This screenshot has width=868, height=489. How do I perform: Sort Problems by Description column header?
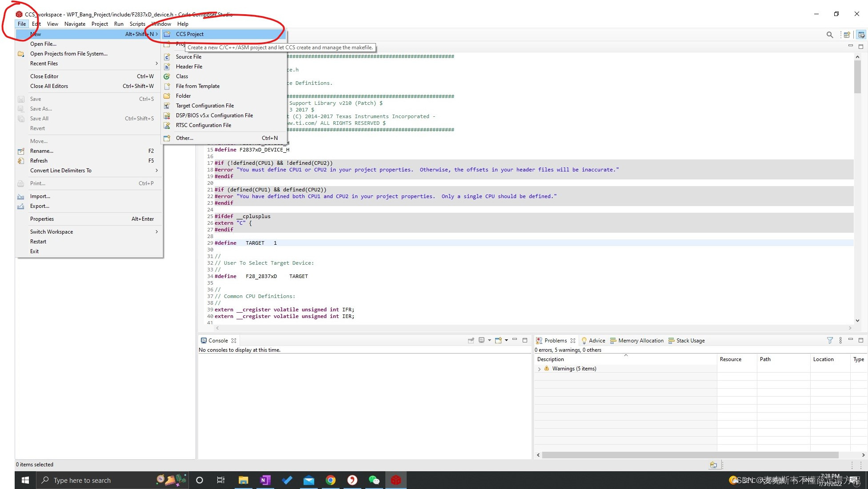pyautogui.click(x=626, y=359)
